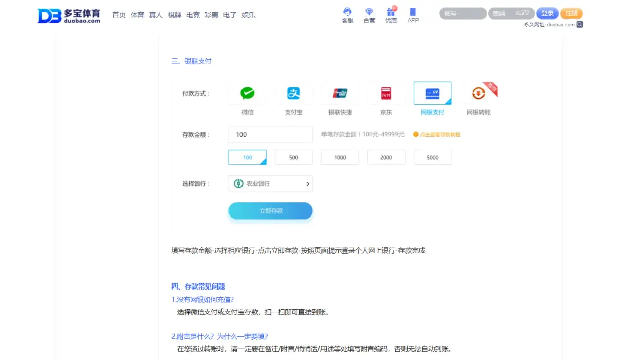Open the 点击查看存款教程 link
644x360 pixels.
[440, 135]
